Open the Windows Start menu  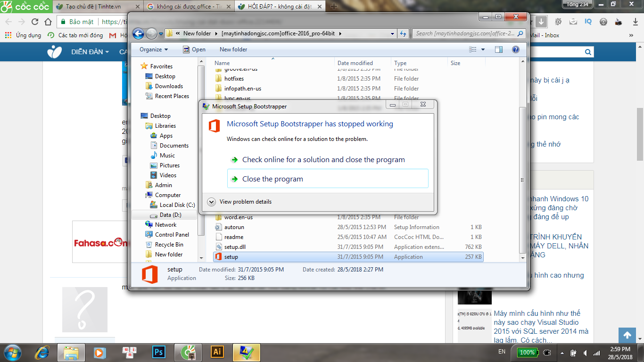(13, 352)
